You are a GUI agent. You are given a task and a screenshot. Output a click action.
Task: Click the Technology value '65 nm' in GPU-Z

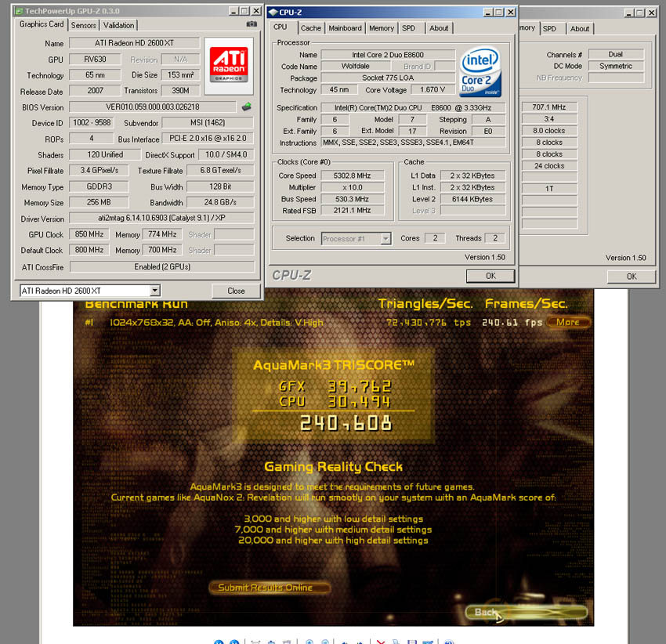(95, 75)
